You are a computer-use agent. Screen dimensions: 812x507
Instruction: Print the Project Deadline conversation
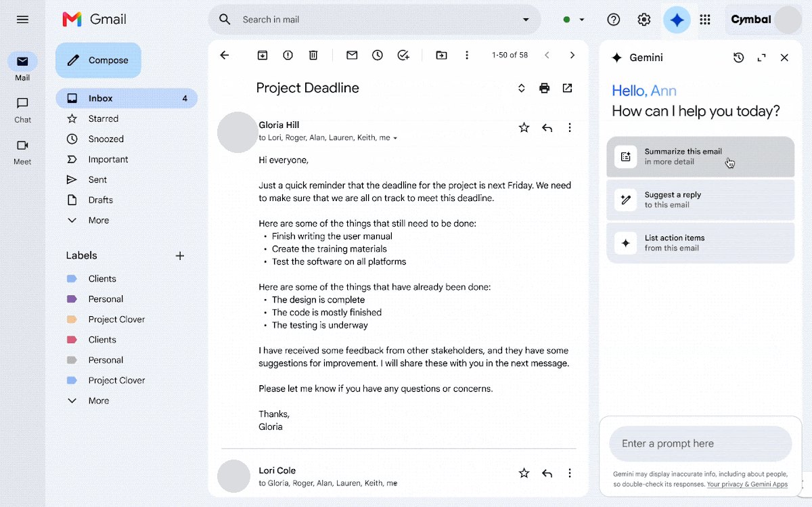click(544, 88)
